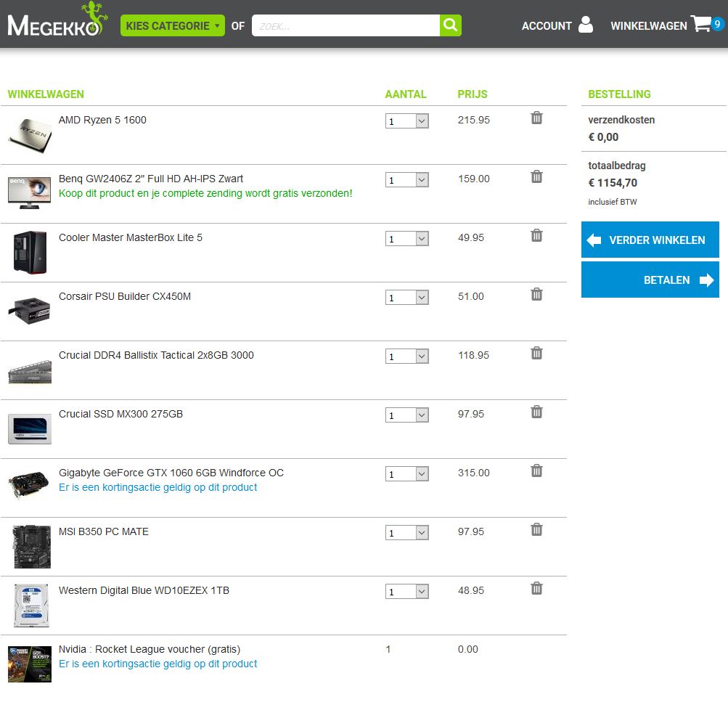This screenshot has height=705, width=728.
Task: Click into the Zoek search field
Action: click(345, 25)
